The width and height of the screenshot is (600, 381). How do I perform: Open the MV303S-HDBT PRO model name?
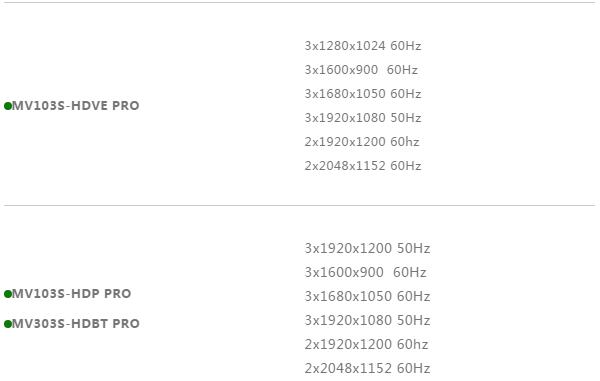coord(76,324)
